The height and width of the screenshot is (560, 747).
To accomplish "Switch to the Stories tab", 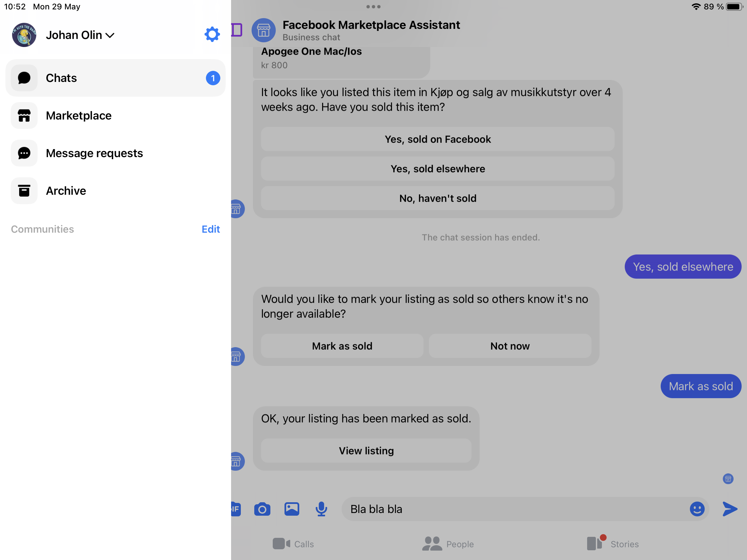I will [613, 544].
